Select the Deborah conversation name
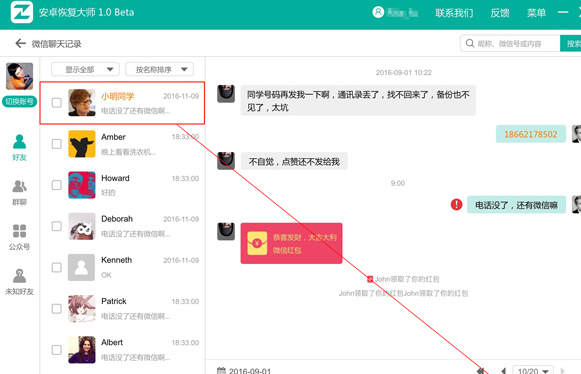 pos(117,219)
